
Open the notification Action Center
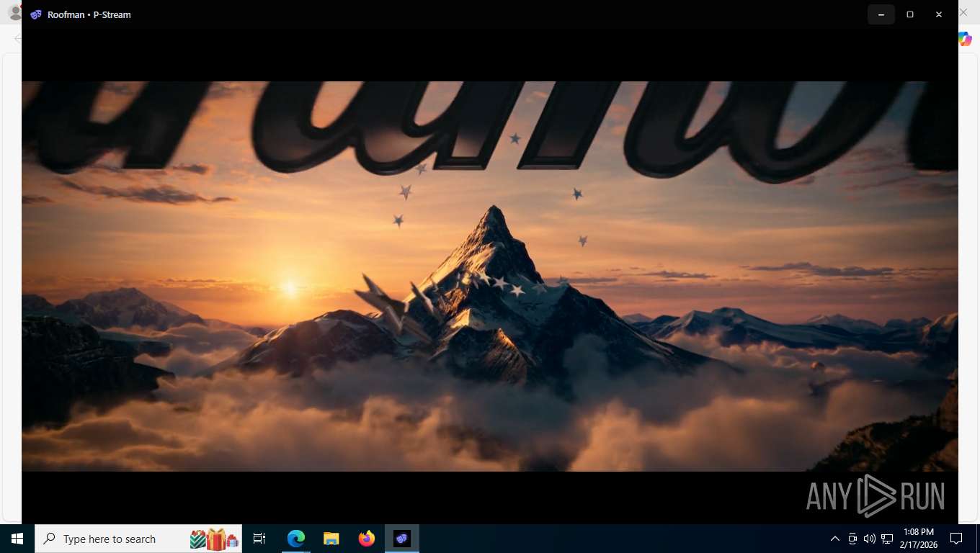(956, 539)
